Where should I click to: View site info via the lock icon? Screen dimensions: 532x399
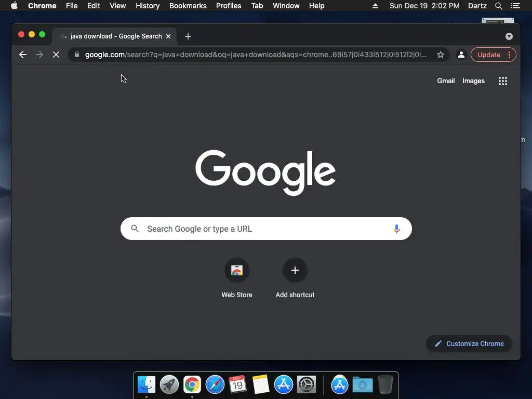pyautogui.click(x=77, y=55)
